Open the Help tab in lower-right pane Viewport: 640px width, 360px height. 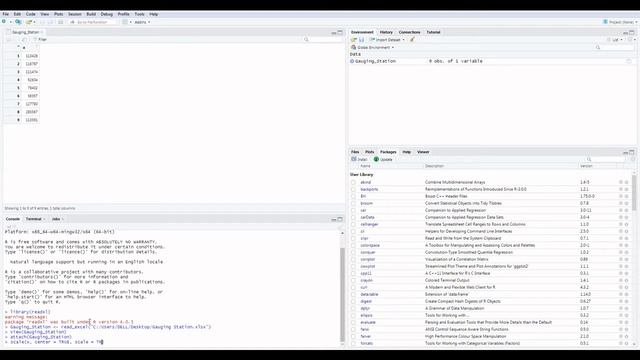coord(407,152)
